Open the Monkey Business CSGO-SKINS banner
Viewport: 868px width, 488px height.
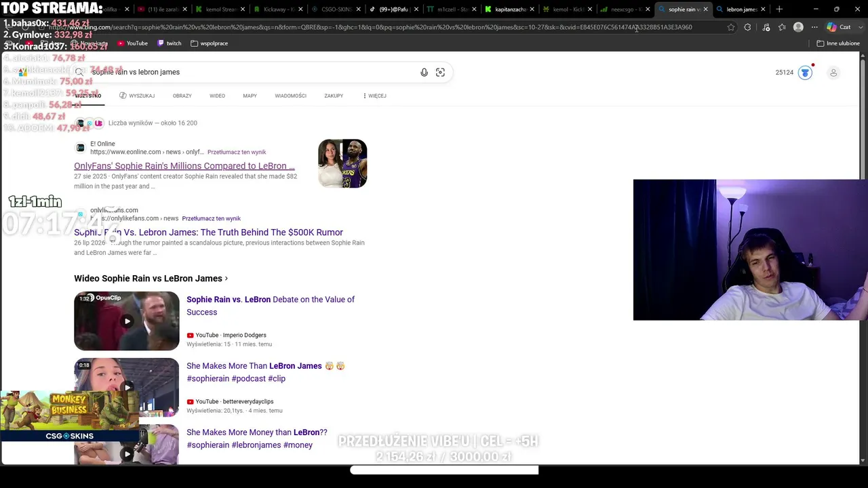point(69,416)
